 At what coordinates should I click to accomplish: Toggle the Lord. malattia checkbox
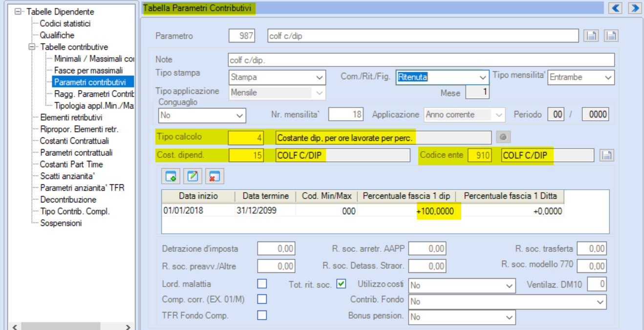[262, 284]
